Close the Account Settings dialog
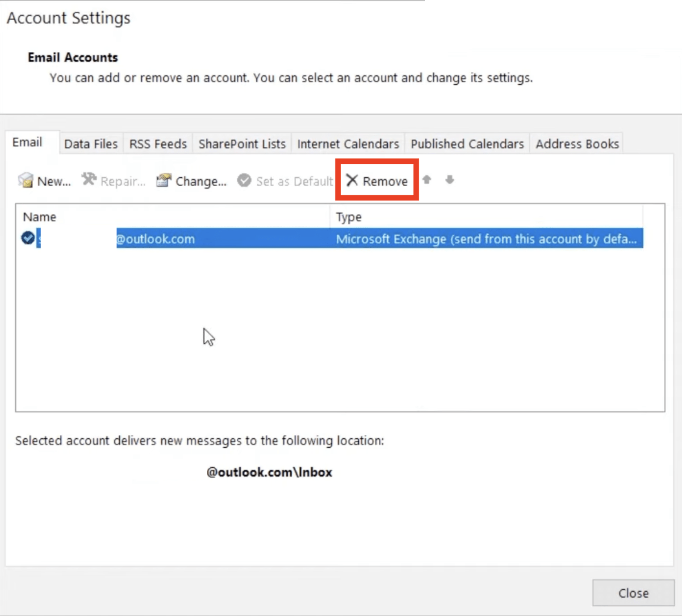Screen dimensions: 682x616 click(633, 593)
